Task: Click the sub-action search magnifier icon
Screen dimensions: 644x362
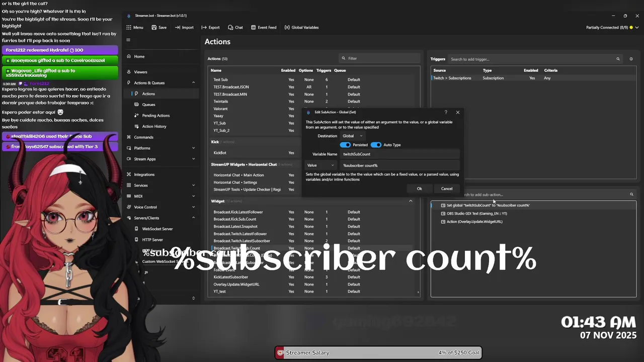Action: (631, 194)
